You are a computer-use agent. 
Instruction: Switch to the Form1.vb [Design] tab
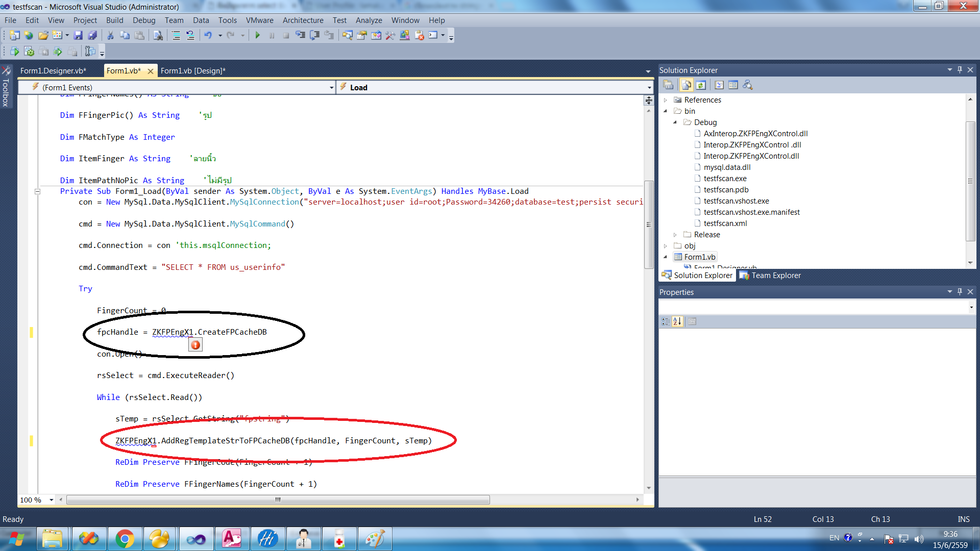click(193, 70)
